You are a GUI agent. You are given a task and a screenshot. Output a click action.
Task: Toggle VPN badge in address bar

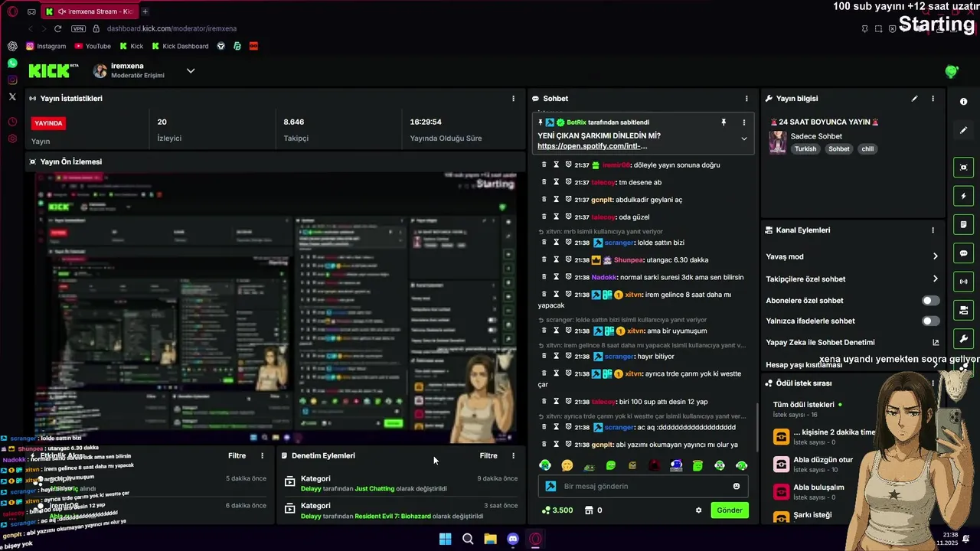(78, 29)
